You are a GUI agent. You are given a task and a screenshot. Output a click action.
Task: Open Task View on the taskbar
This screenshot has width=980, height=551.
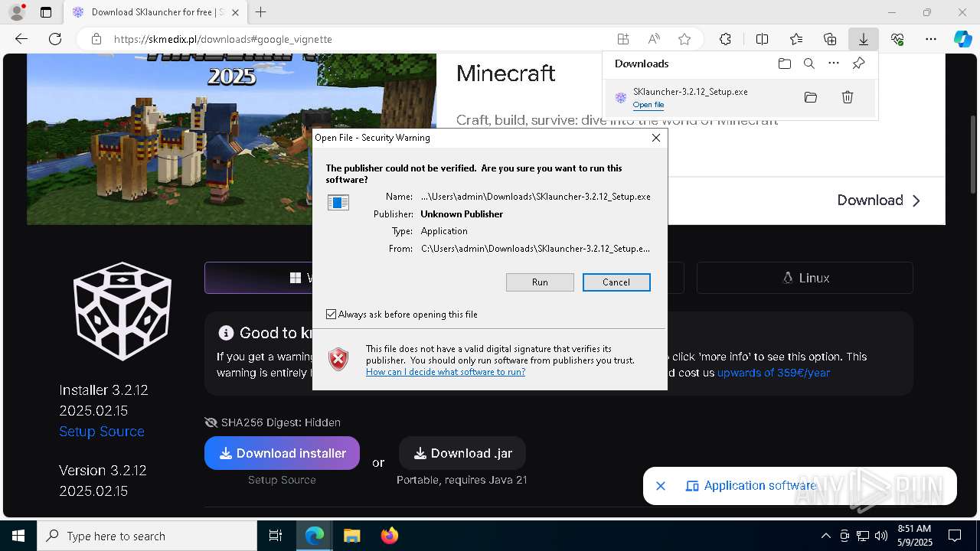[276, 536]
